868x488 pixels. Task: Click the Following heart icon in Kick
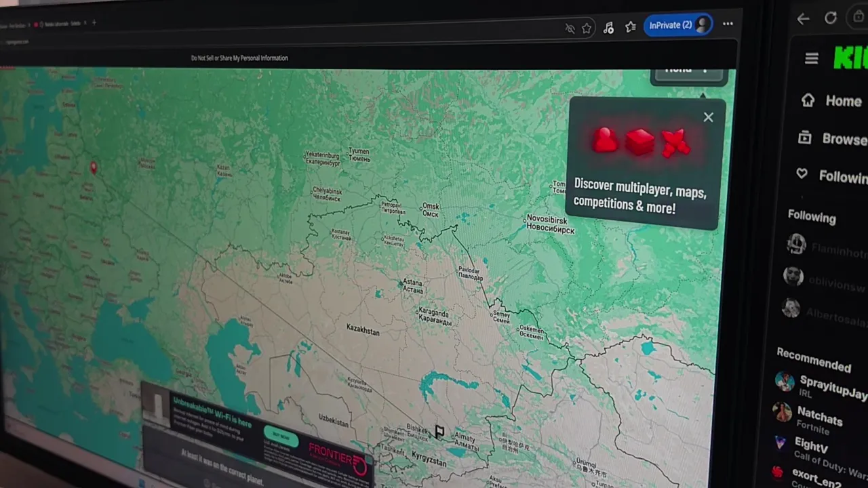coord(802,174)
